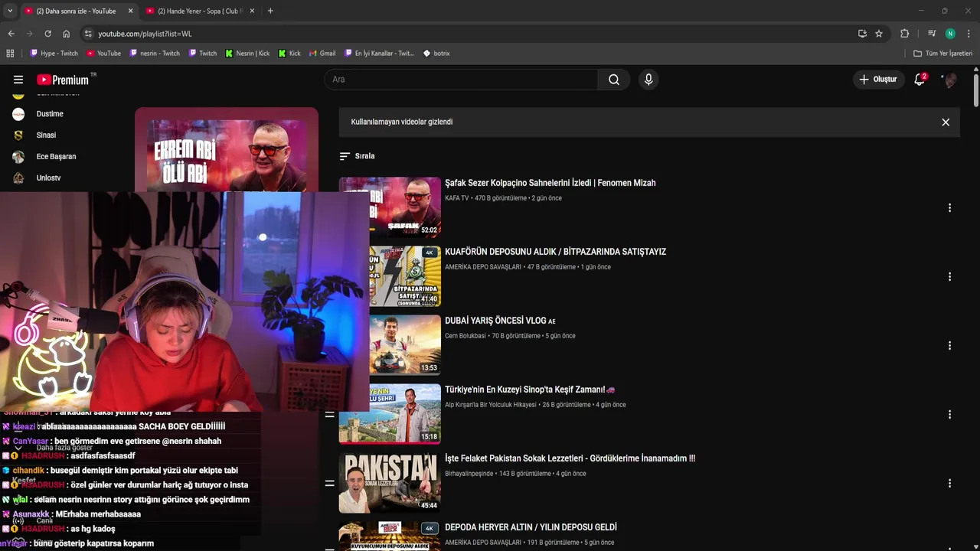This screenshot has height=551, width=980.
Task: Go back in browser history
Action: tap(11, 34)
